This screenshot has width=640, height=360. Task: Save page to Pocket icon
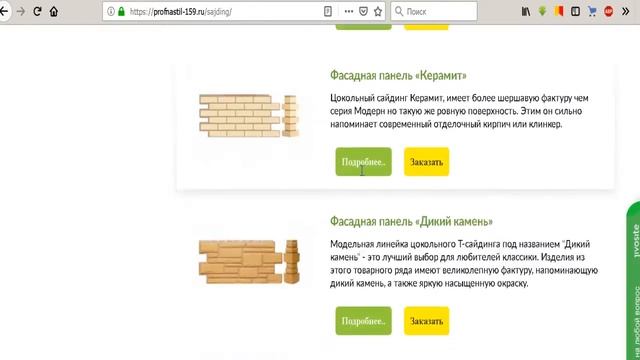pyautogui.click(x=363, y=11)
